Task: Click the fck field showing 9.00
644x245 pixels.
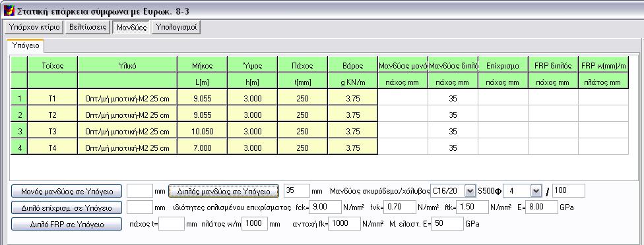Action: [325, 207]
